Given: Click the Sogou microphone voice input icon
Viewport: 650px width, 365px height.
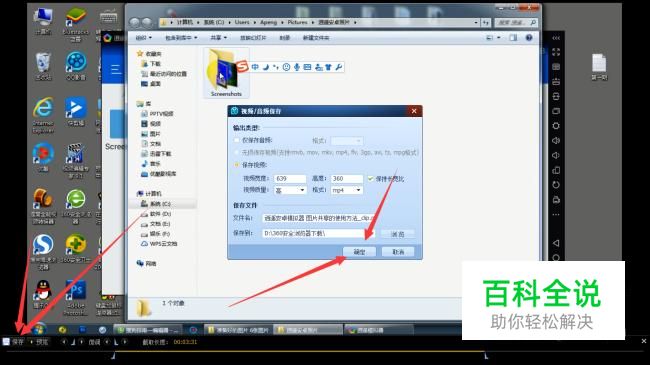Looking at the screenshot, I should tap(297, 67).
